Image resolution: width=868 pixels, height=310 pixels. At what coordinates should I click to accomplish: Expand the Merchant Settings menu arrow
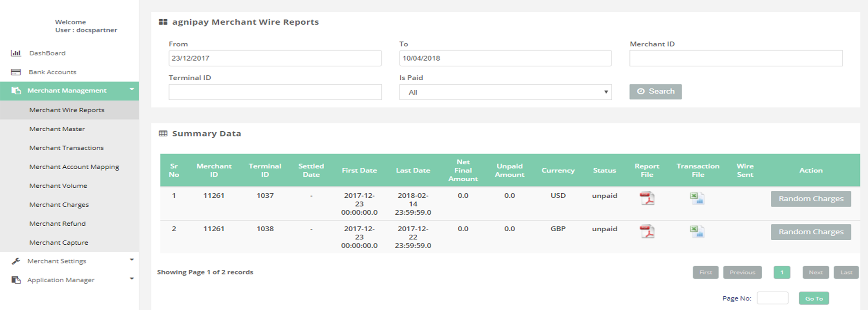(132, 260)
